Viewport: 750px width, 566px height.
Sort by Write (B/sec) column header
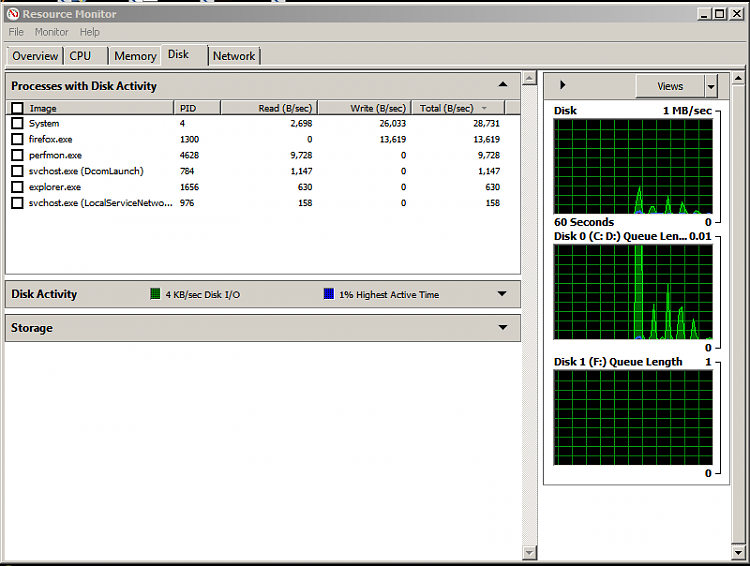coord(365,108)
